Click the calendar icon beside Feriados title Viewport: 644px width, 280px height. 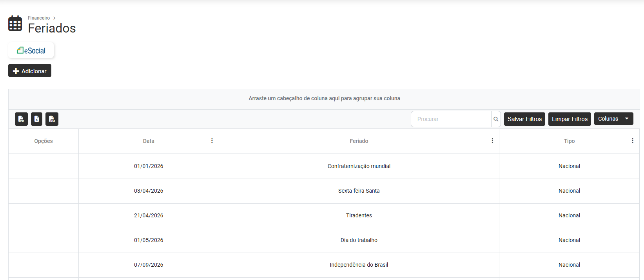pos(15,23)
